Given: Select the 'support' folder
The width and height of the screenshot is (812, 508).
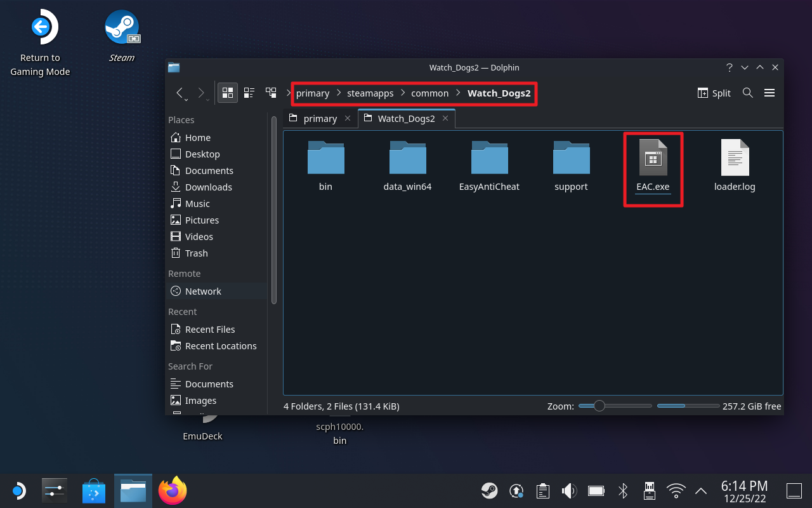Looking at the screenshot, I should coord(571,166).
